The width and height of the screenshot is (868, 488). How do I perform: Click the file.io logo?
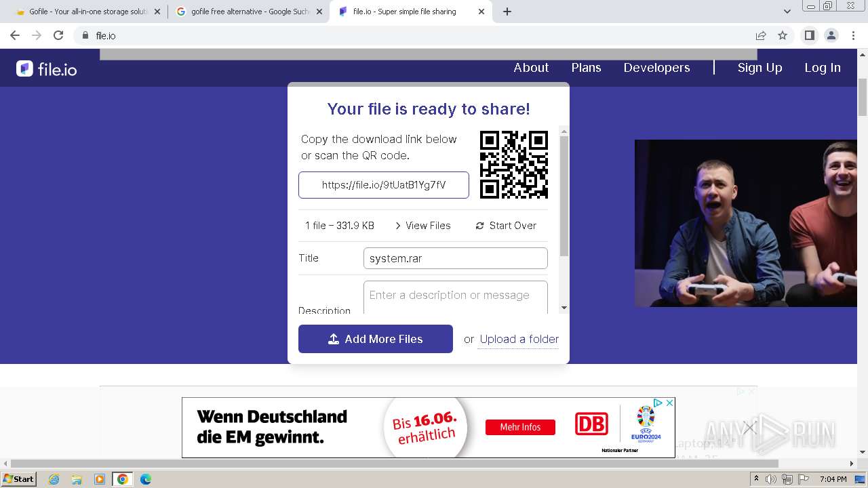click(47, 68)
